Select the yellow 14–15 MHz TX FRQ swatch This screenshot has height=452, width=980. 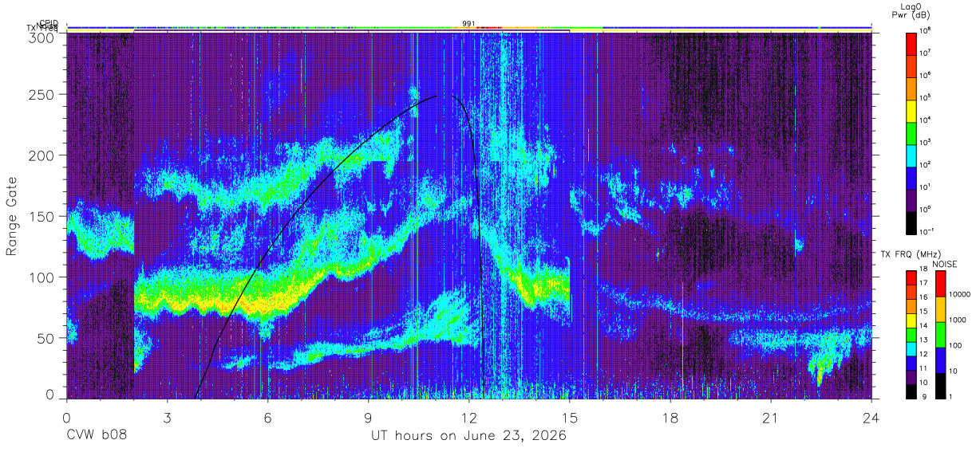coord(911,320)
